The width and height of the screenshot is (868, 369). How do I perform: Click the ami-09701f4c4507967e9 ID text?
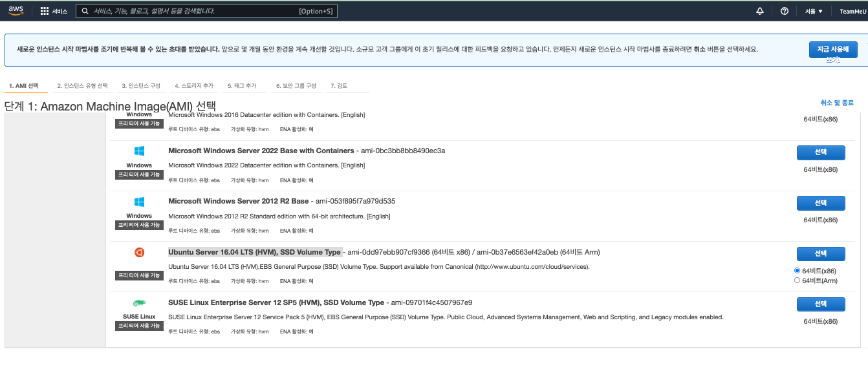click(432, 302)
